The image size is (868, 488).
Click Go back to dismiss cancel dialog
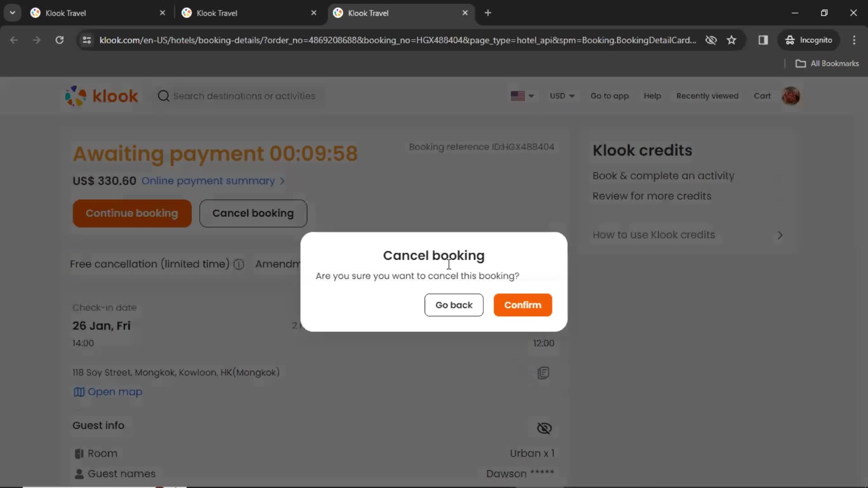tap(454, 305)
